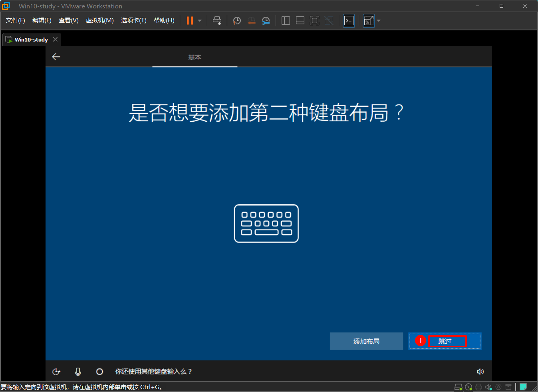The width and height of the screenshot is (538, 392).
Task: Open the 文件(F) menu
Action: point(15,20)
